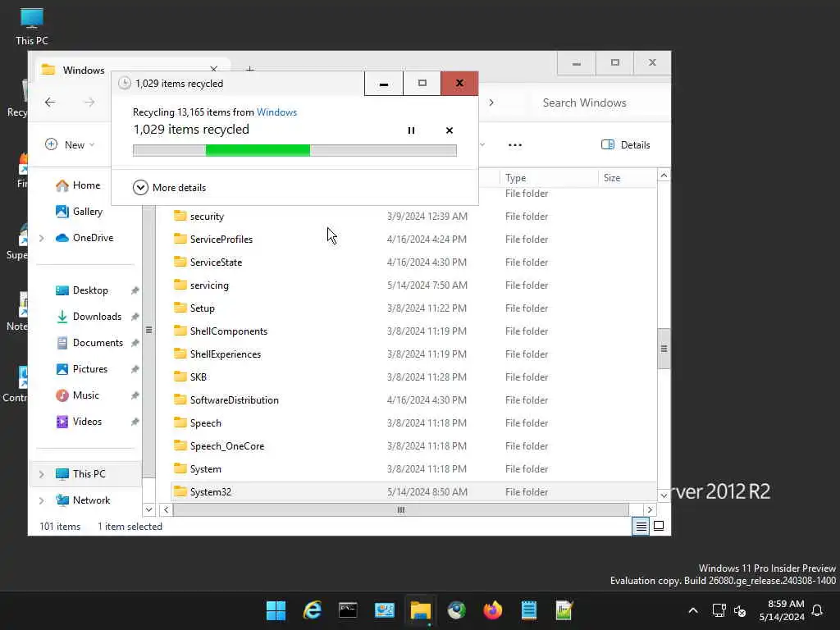The image size is (840, 630).
Task: Open pinned Music folder
Action: point(78,395)
